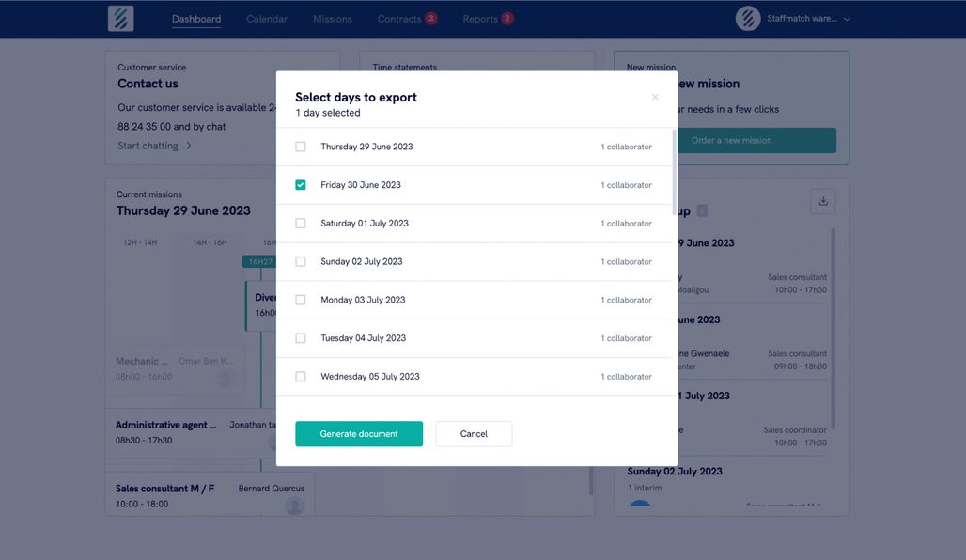966x560 pixels.
Task: Open the Missions page
Action: point(332,18)
